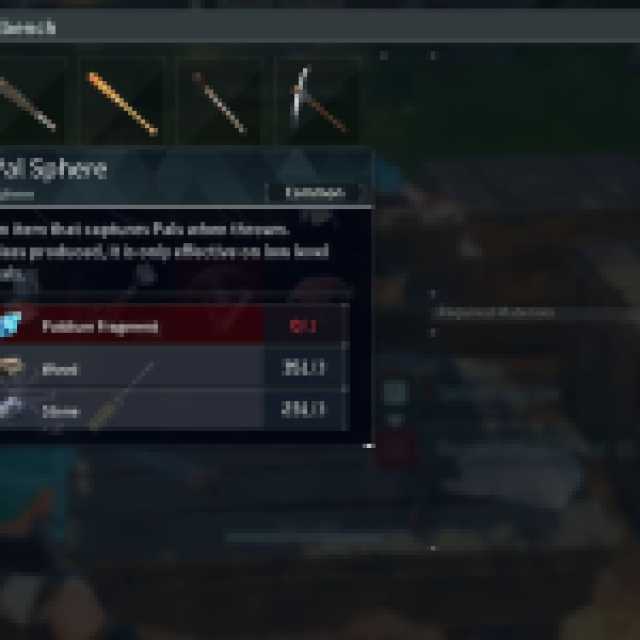
Task: Click the item type tag beside Pal Sphere
Action: [x=315, y=193]
